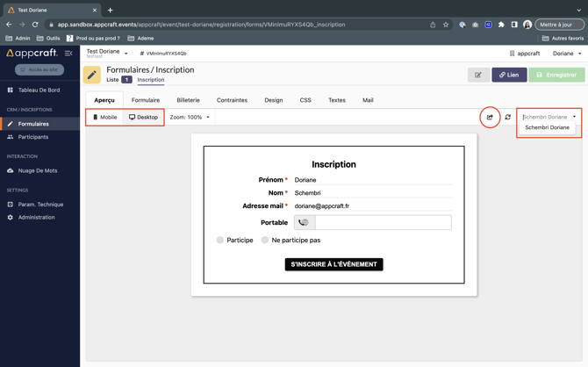Open Administration settings in sidebar
This screenshot has height=367, width=588.
point(36,217)
